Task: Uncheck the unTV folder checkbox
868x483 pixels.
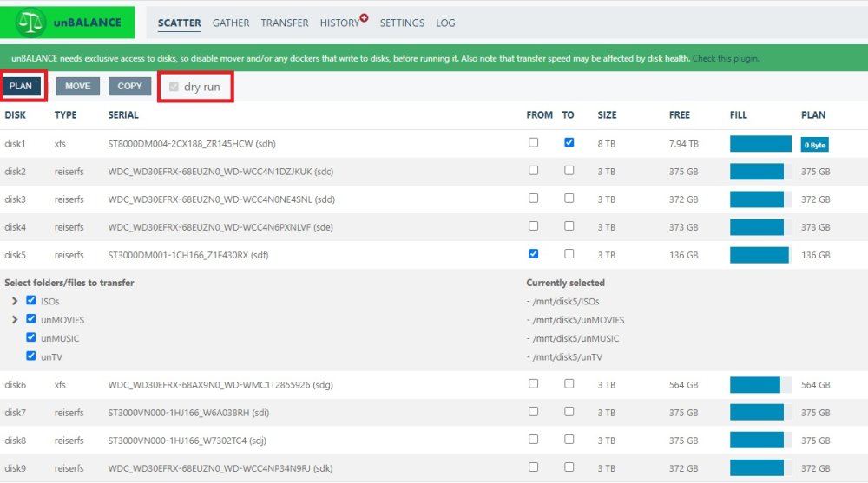Action: (x=31, y=356)
